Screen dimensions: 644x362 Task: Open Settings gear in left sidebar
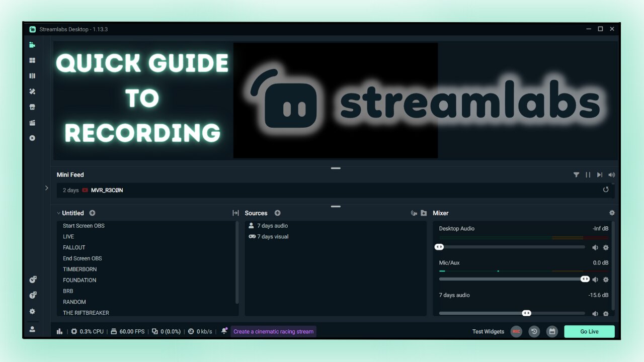pos(32,311)
